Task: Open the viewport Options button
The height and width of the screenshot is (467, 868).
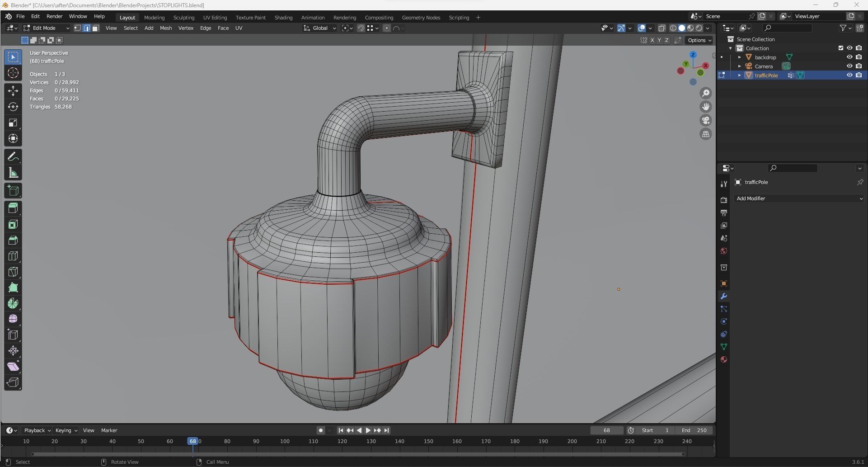Action: [x=699, y=40]
